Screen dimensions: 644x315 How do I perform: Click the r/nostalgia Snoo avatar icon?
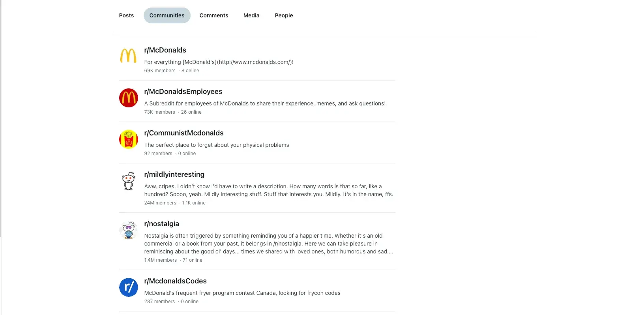128,230
